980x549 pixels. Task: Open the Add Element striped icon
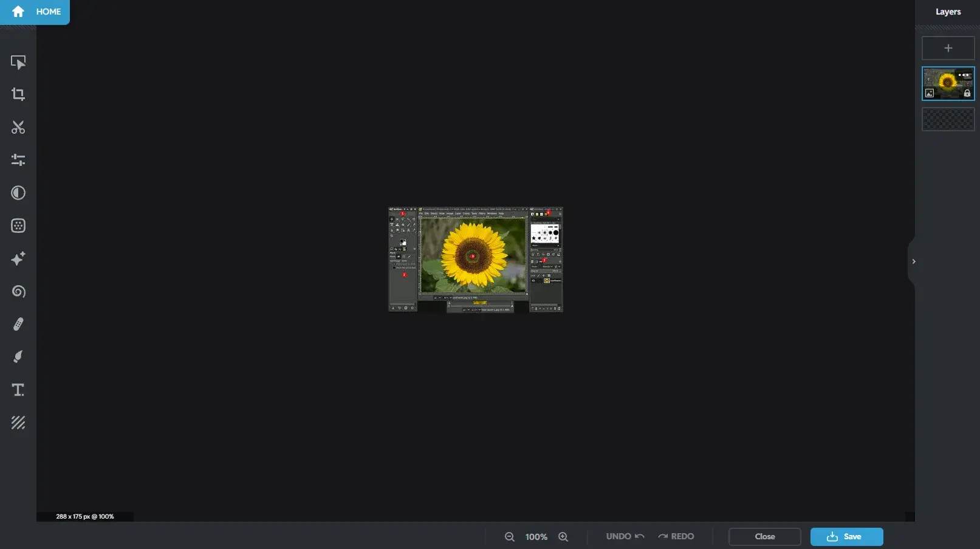(18, 423)
